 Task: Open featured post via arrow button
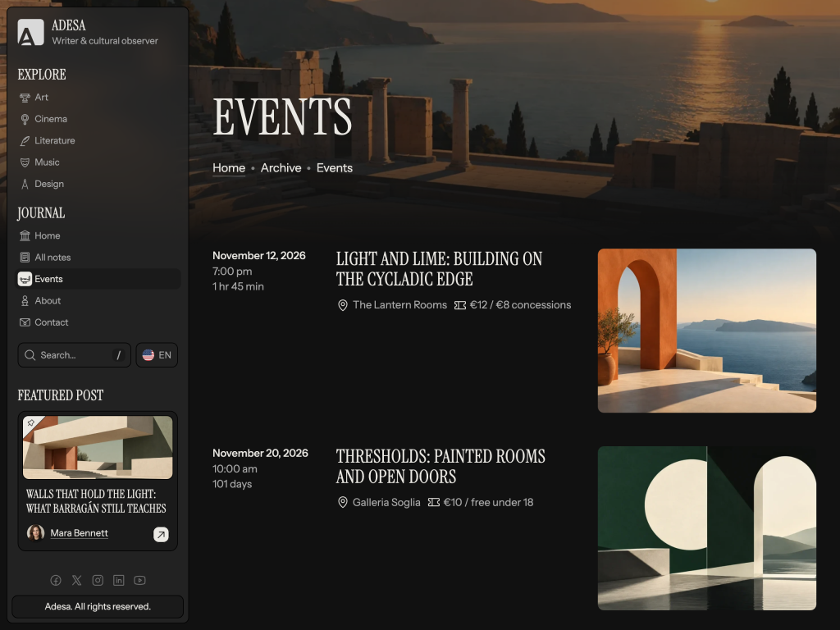pos(162,534)
